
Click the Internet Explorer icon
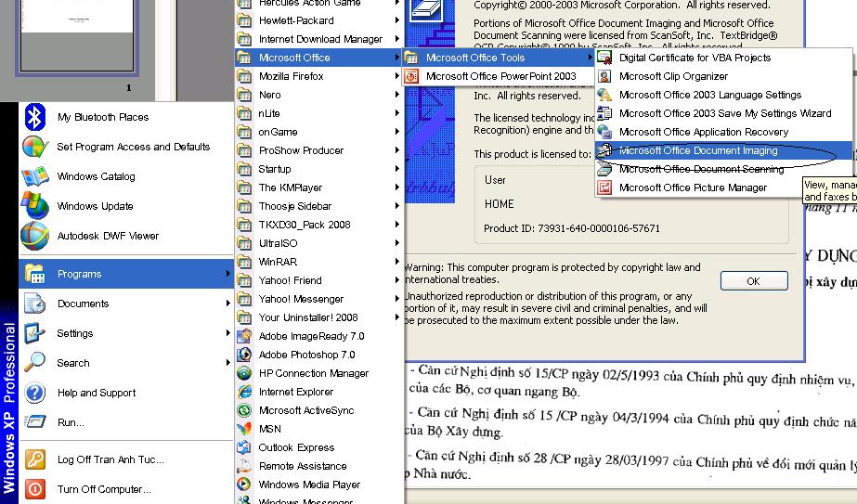244,392
